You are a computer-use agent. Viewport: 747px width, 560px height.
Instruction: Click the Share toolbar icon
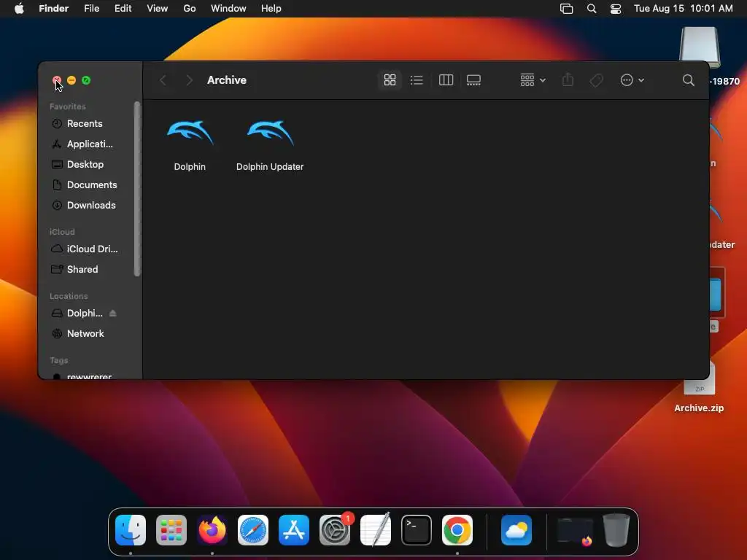(568, 80)
